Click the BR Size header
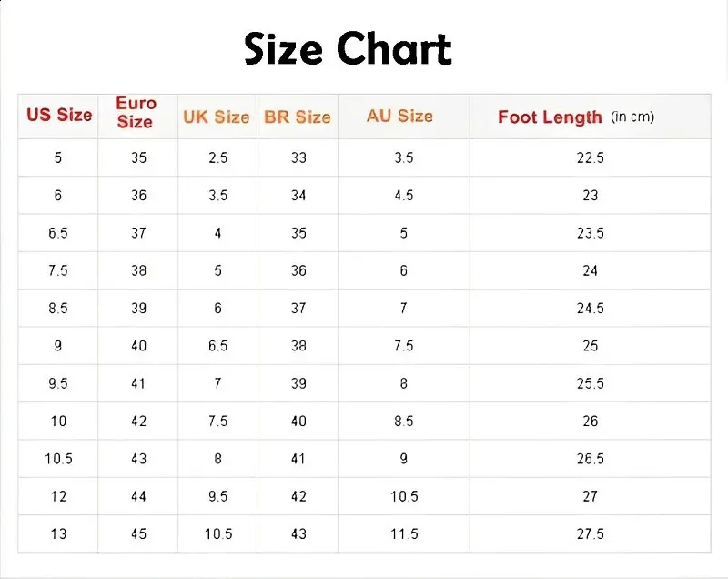 [298, 117]
